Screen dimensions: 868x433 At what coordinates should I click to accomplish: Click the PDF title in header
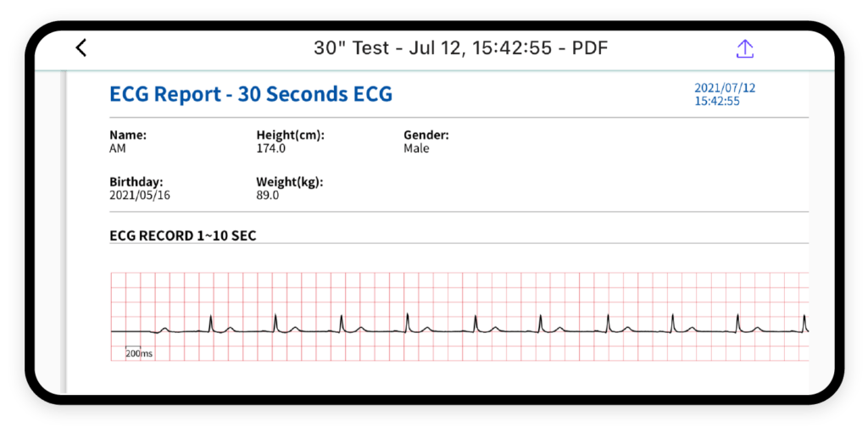[460, 48]
